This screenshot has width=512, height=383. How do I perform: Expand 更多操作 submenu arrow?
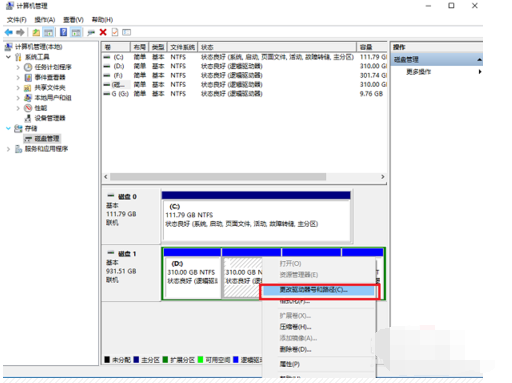click(x=480, y=72)
